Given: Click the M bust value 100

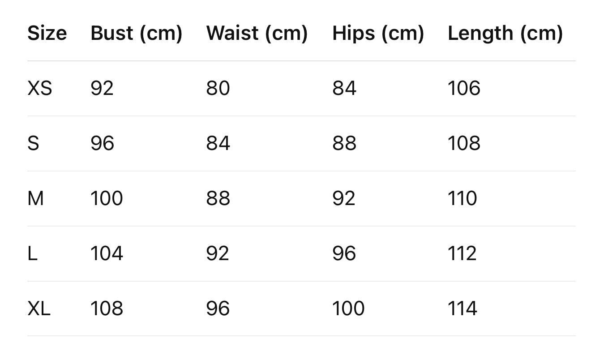Looking at the screenshot, I should (107, 198).
